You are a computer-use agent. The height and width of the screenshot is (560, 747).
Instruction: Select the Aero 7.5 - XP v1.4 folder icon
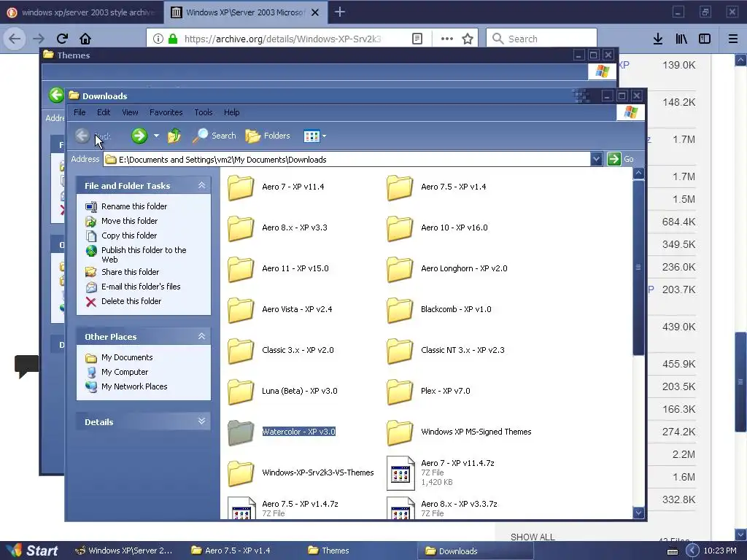[x=400, y=187]
